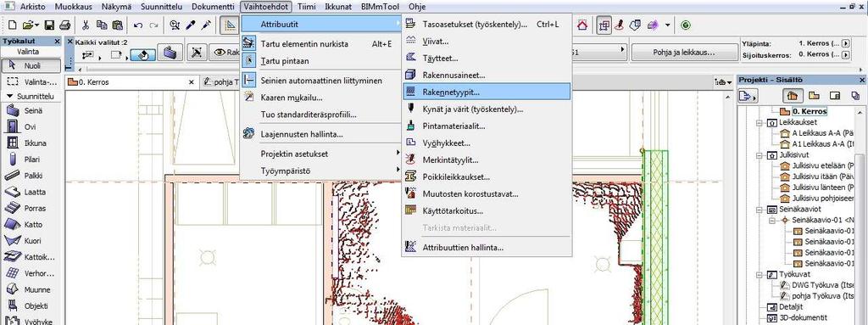Select the Laatta slab tool

click(28, 192)
